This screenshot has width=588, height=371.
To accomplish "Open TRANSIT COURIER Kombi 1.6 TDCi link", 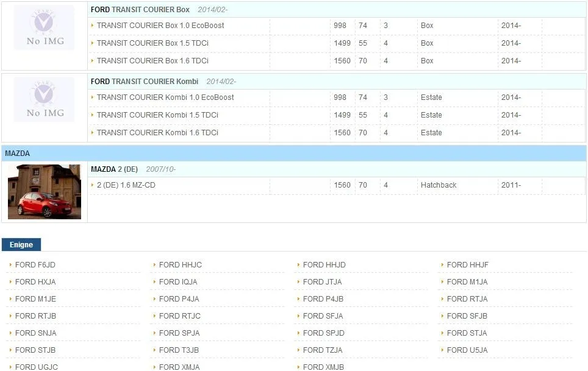I will click(157, 133).
